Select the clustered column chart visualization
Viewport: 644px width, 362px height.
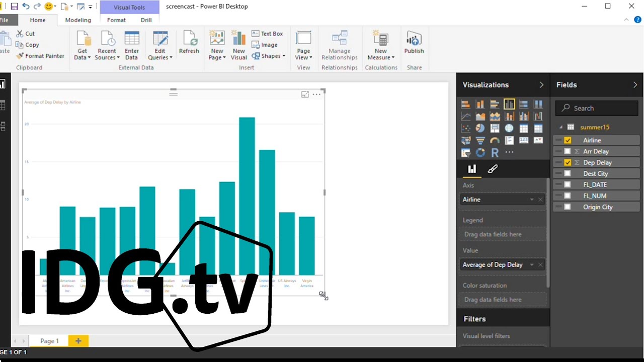tap(509, 104)
